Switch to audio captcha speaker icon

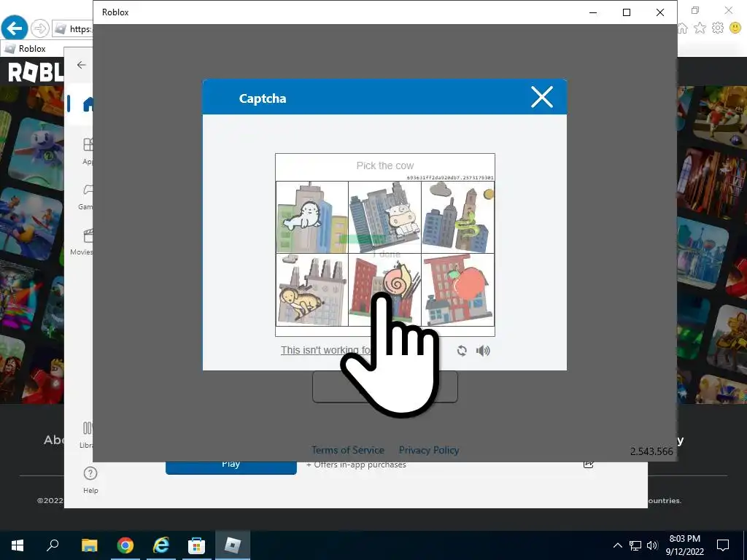(x=483, y=351)
